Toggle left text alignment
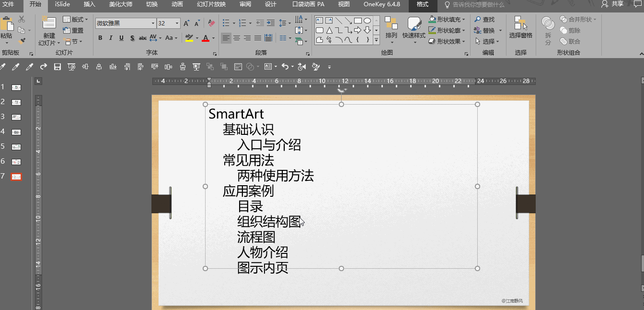Viewport: 644px width, 310px height. click(x=226, y=38)
